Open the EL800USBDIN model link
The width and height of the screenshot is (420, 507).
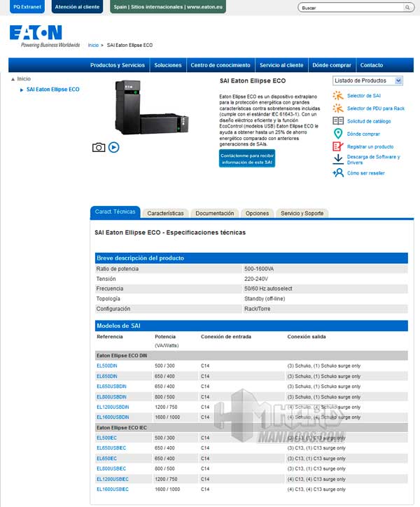point(111,397)
